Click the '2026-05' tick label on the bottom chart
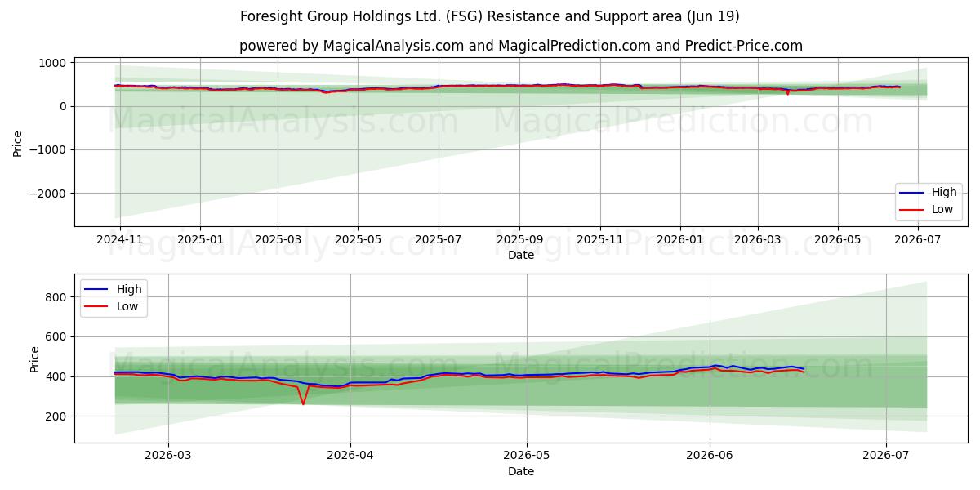The image size is (980, 490). pyautogui.click(x=527, y=457)
